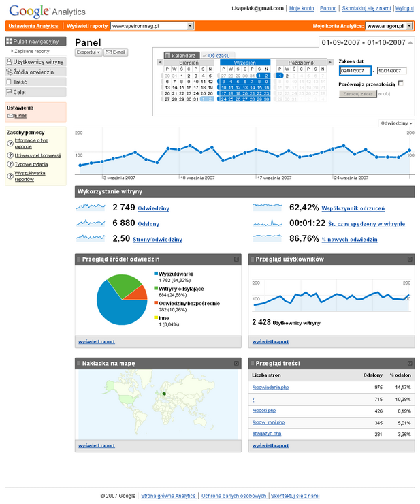Open the Wyświetl raporty site dropdown
The width and height of the screenshot is (420, 504).
point(190,26)
